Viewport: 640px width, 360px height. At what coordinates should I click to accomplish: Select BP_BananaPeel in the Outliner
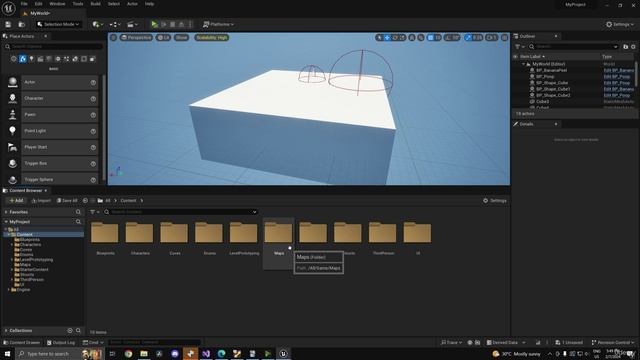point(551,70)
